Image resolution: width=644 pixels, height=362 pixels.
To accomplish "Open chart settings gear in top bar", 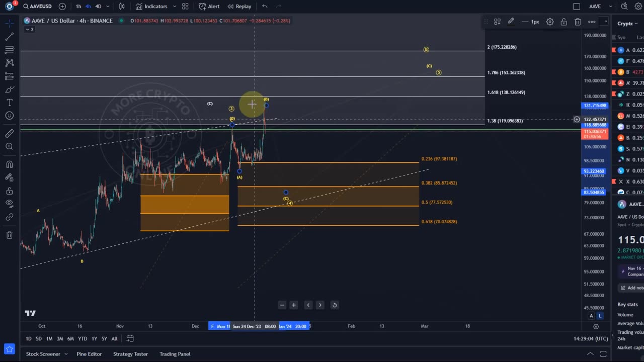I will click(638, 7).
